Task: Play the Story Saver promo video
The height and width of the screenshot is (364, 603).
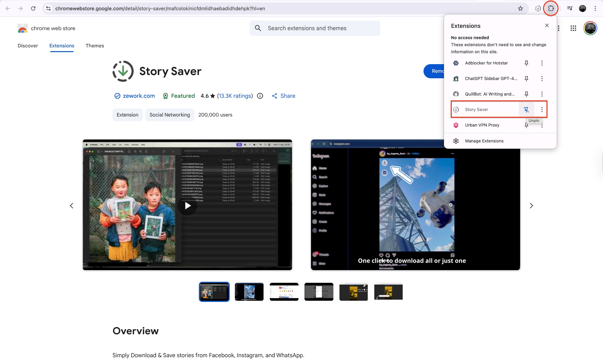Action: click(x=187, y=205)
